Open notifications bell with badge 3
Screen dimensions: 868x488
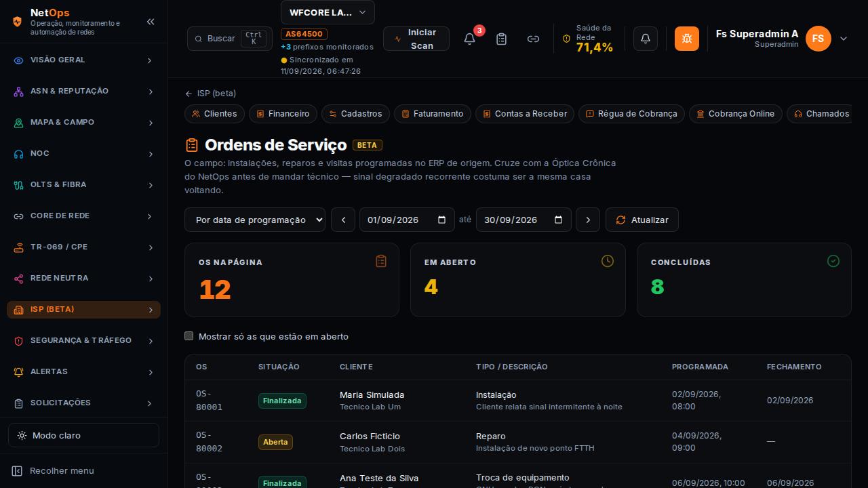tap(469, 39)
